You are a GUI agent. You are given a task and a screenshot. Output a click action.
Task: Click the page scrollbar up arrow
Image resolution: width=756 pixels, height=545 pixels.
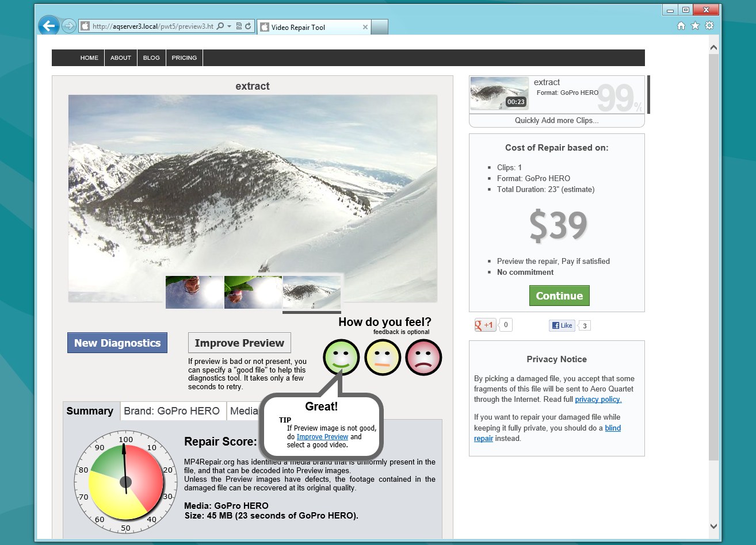coord(713,48)
